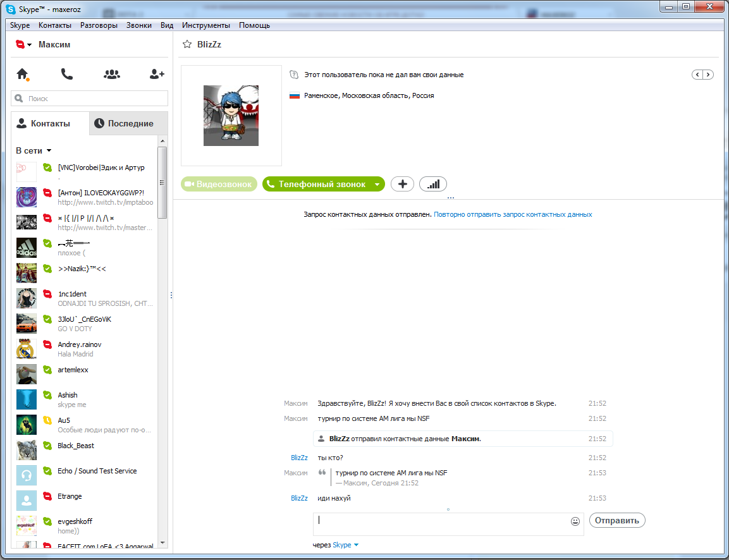729x560 pixels.
Task: Open the Помощь menu
Action: (x=254, y=25)
